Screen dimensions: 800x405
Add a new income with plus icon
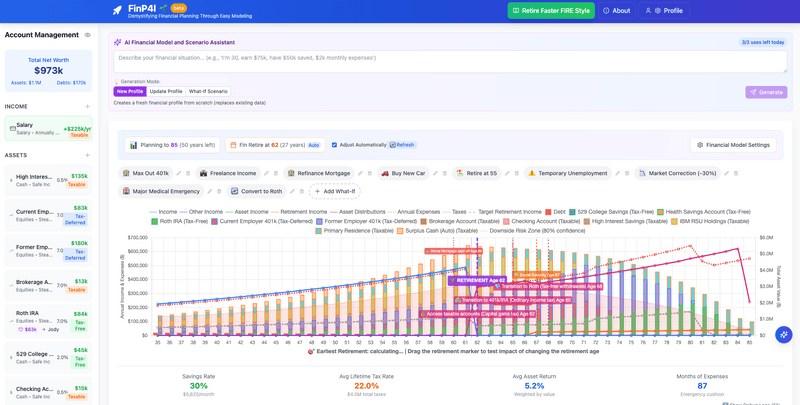coord(87,107)
